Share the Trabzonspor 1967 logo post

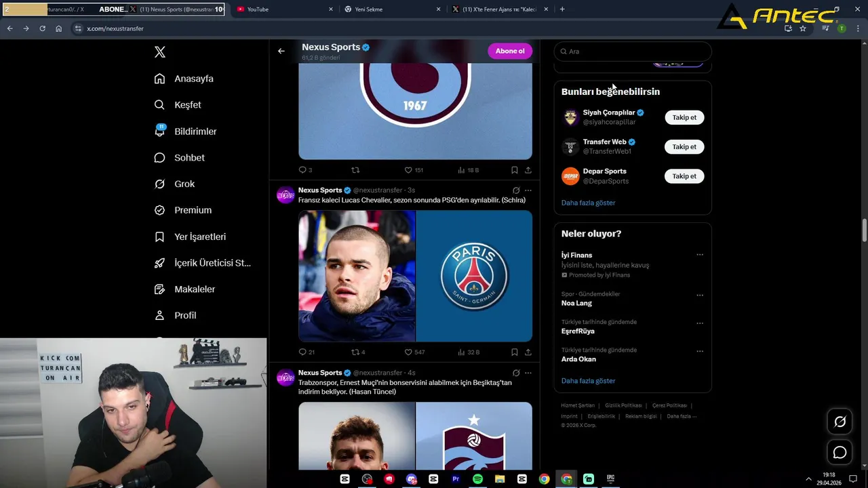528,169
